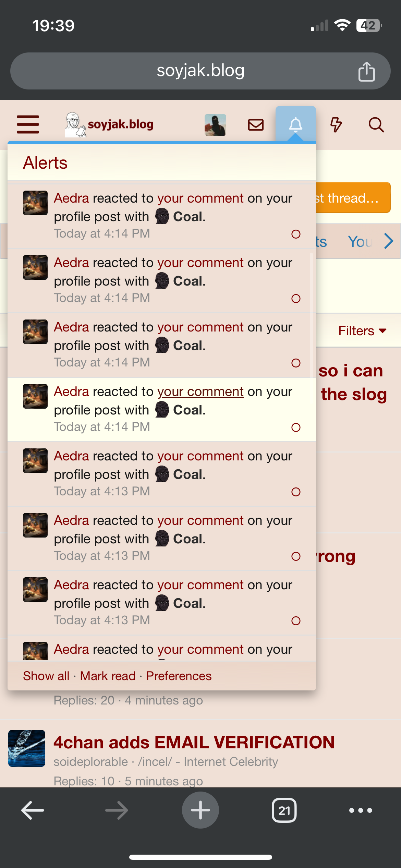Screen dimensions: 401x868
Task: Open the inbox envelope icon
Action: (256, 125)
